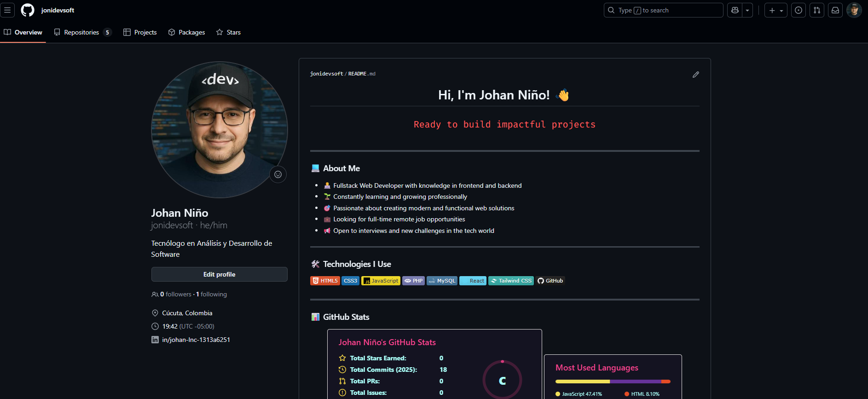Click the large profile avatar photo
Viewport: 868px width, 399px height.
(x=220, y=130)
